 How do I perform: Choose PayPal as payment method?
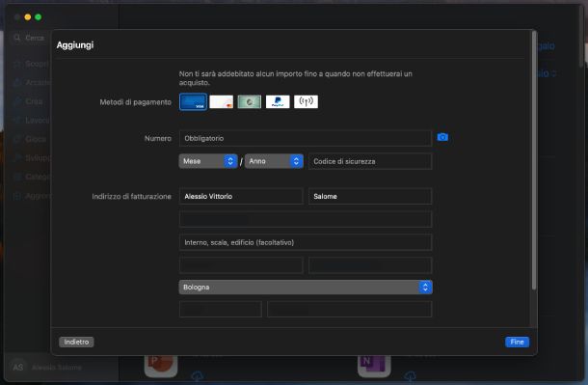pyautogui.click(x=278, y=101)
